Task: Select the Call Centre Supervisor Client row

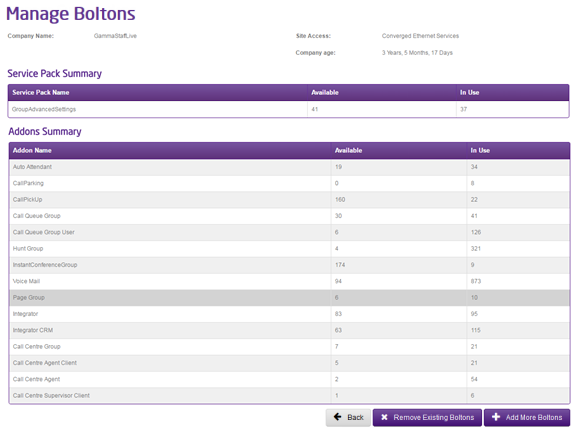Action: pyautogui.click(x=290, y=395)
